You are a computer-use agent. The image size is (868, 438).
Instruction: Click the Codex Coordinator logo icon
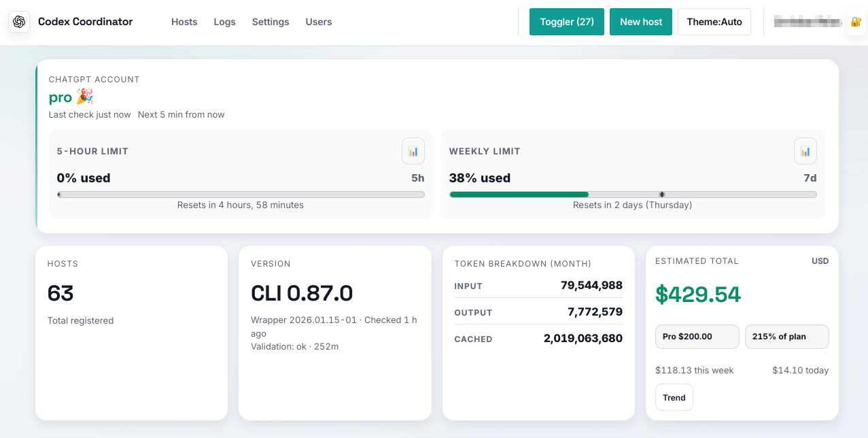coord(19,22)
